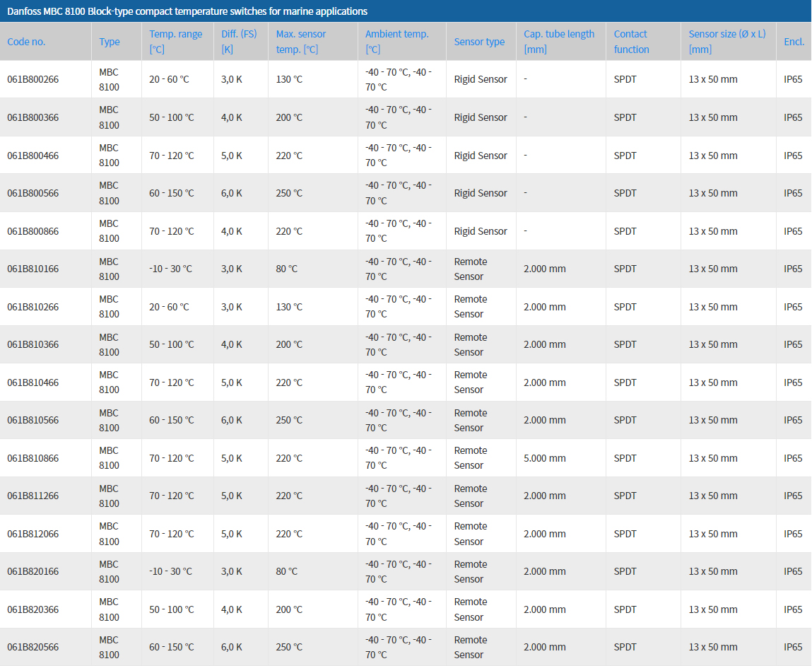The width and height of the screenshot is (812, 666).
Task: Click '130 °C' in the 061B810266 row
Action: pos(290,307)
